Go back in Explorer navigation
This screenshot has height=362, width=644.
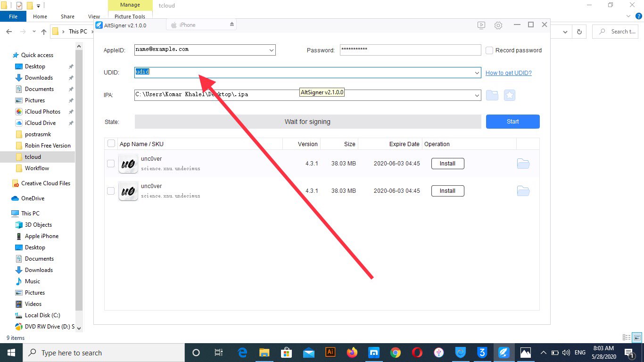[x=9, y=32]
